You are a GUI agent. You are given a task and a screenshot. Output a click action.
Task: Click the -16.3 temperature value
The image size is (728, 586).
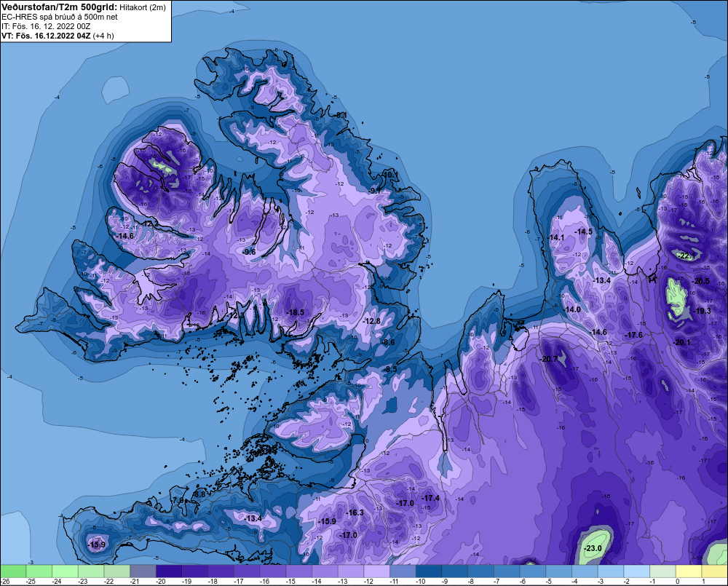coord(355,512)
